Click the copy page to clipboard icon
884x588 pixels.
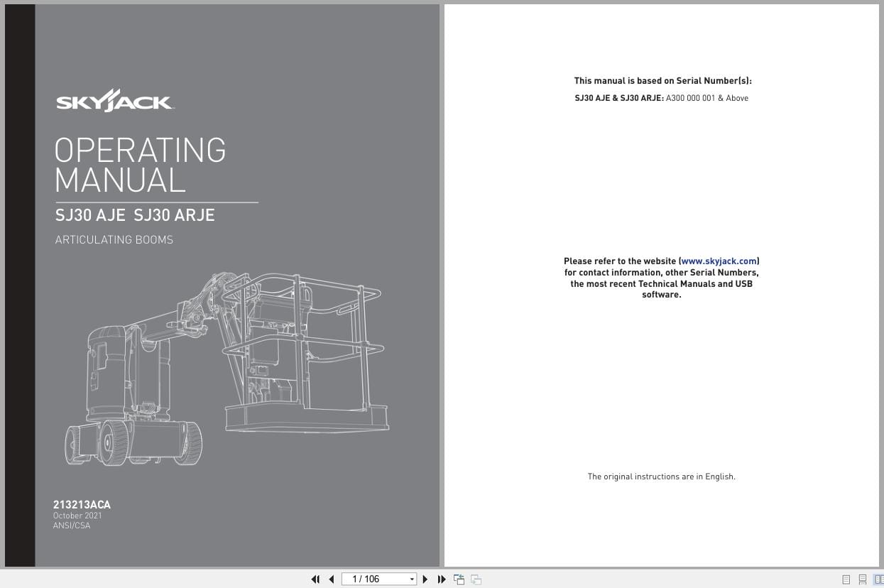(459, 579)
